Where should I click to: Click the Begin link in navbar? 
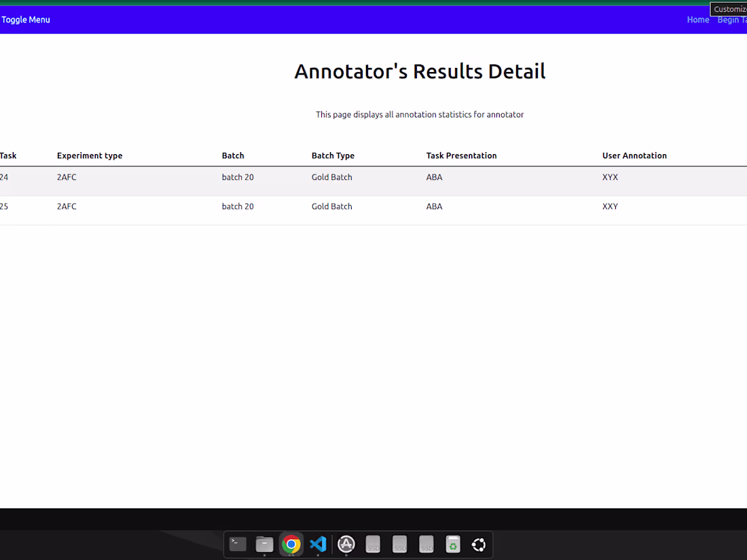pos(732,20)
